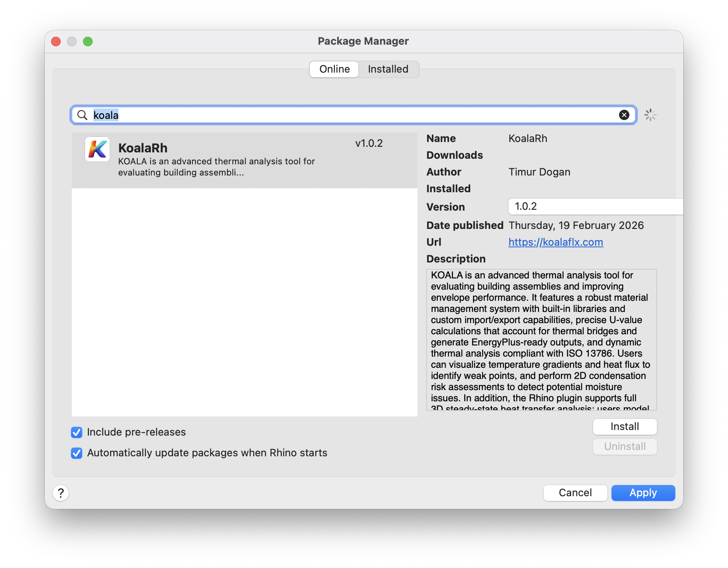The image size is (728, 568).
Task: Enable full screen with the green window button
Action: [x=88, y=41]
